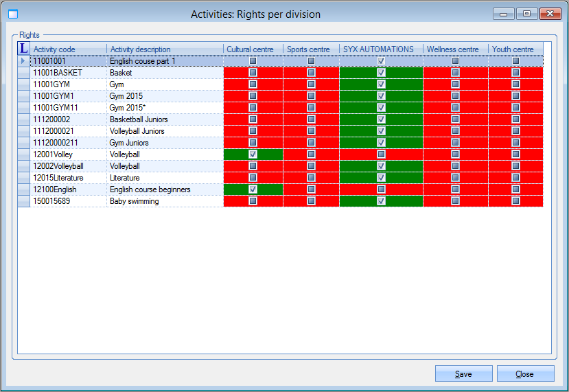Uncheck SYX AUTOMATIONS for Baby swimming
The height and width of the screenshot is (392, 569).
381,201
